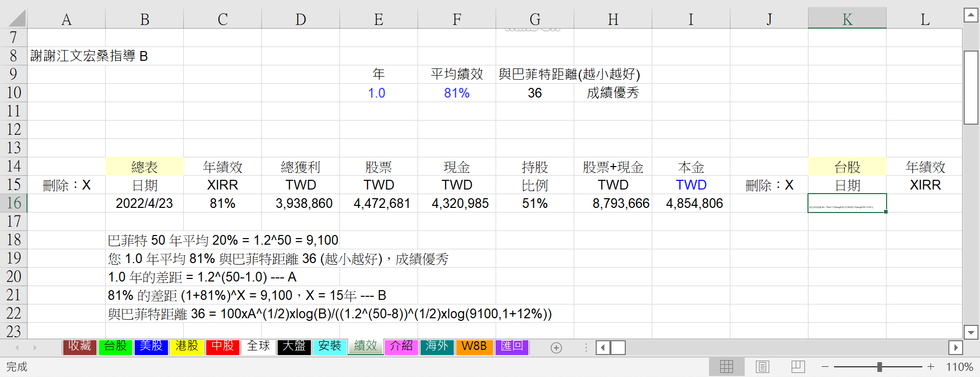Switch to Normal view in status bar
The width and height of the screenshot is (980, 377).
(726, 367)
